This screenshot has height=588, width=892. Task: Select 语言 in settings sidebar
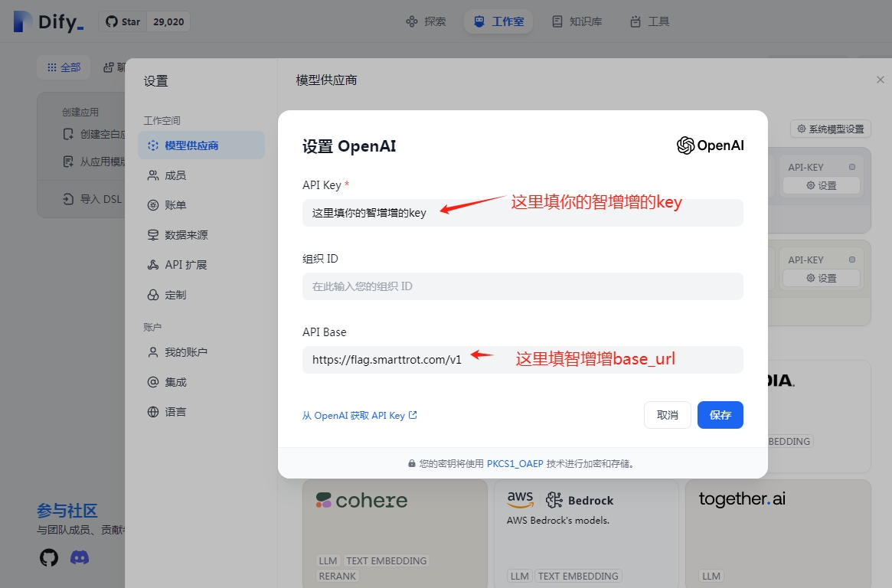click(201, 412)
